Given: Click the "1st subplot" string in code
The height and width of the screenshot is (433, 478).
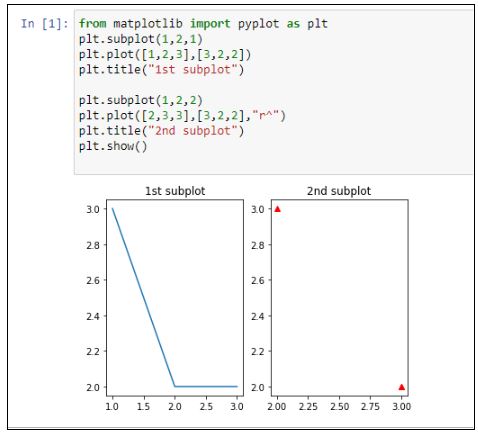Looking at the screenshot, I should click(193, 70).
